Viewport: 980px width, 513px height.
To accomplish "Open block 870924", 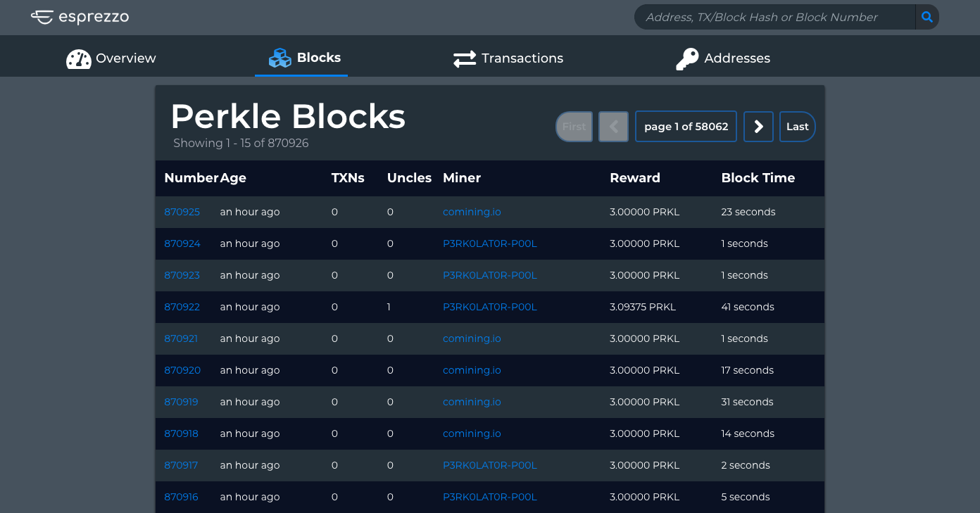I will point(182,243).
